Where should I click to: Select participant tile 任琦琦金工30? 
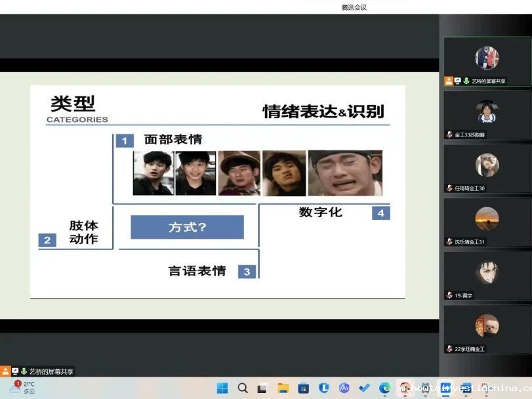(487, 168)
